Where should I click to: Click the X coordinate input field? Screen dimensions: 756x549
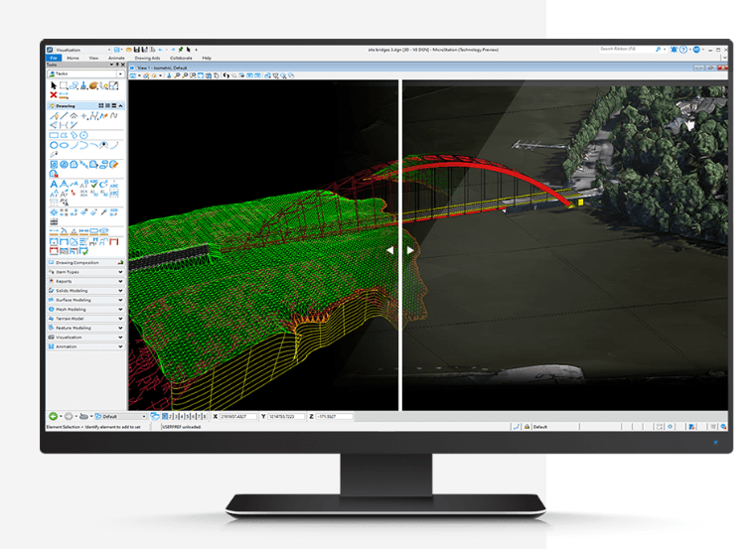[x=237, y=416]
